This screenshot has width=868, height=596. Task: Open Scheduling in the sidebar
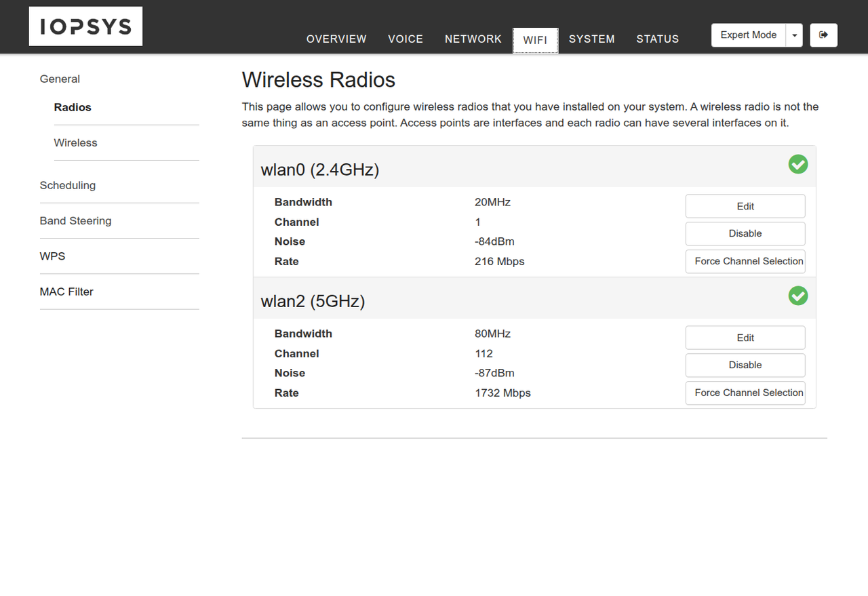pyautogui.click(x=68, y=185)
